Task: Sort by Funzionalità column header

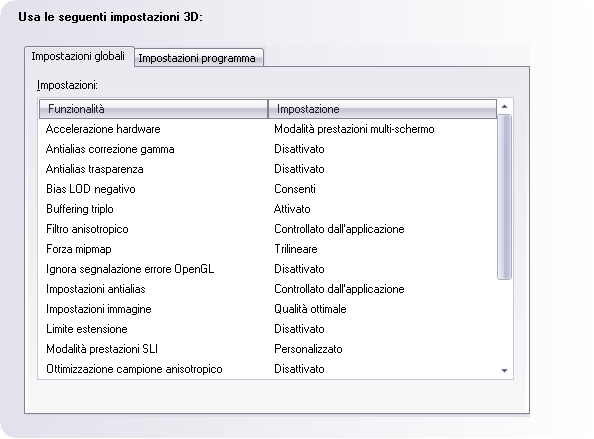Action: coord(153,109)
